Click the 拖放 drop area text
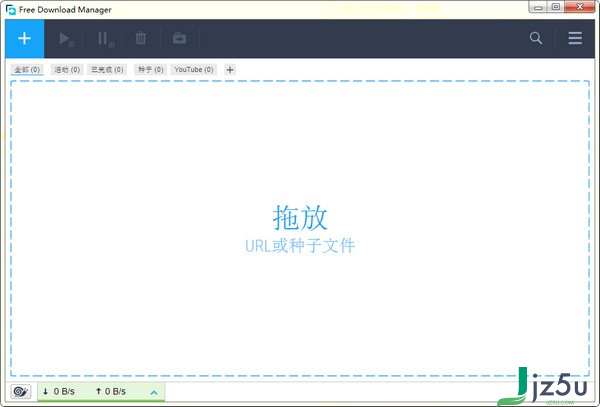 [300, 217]
